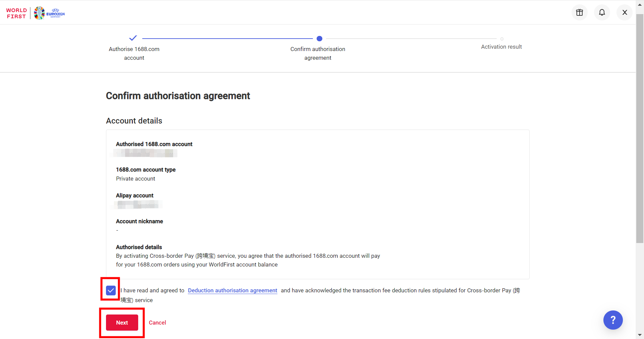Image resolution: width=644 pixels, height=339 pixels.
Task: Click the current step blue dot
Action: pyautogui.click(x=319, y=39)
